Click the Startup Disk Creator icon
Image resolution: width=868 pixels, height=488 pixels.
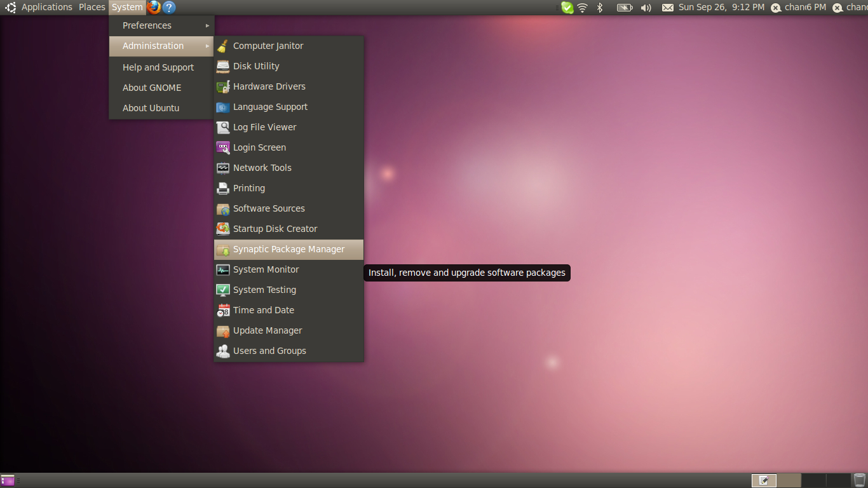pyautogui.click(x=222, y=229)
